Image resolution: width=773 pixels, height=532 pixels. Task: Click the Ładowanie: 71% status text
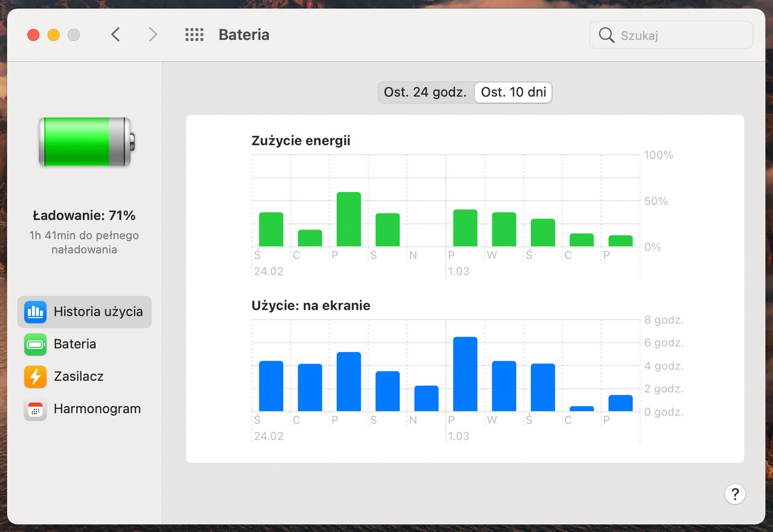coord(84,216)
